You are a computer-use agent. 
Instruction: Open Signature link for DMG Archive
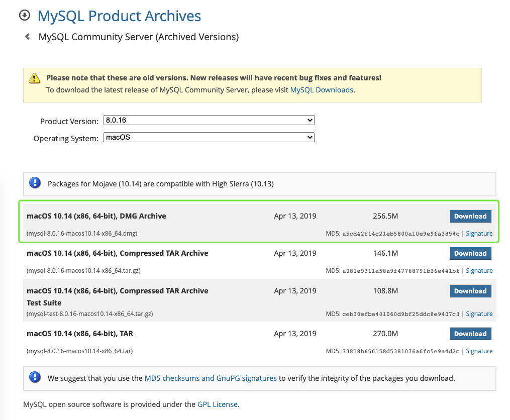click(x=479, y=233)
